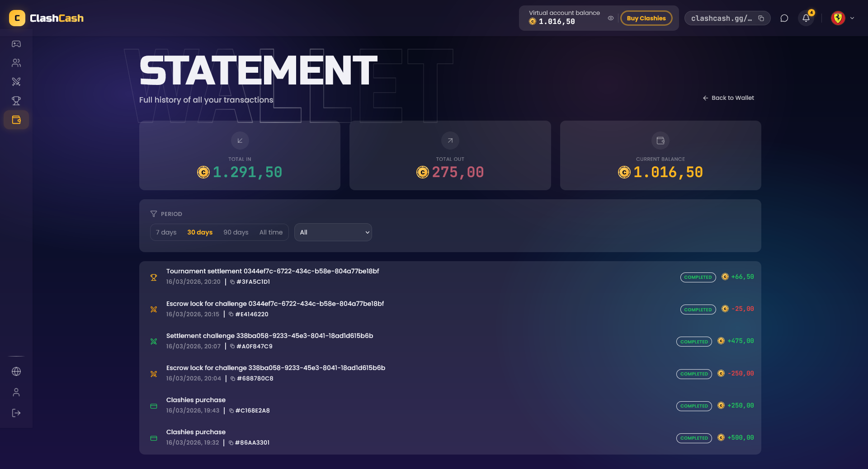The width and height of the screenshot is (868, 469).
Task: Click the Settlement challenge green swords icon
Action: 154,342
